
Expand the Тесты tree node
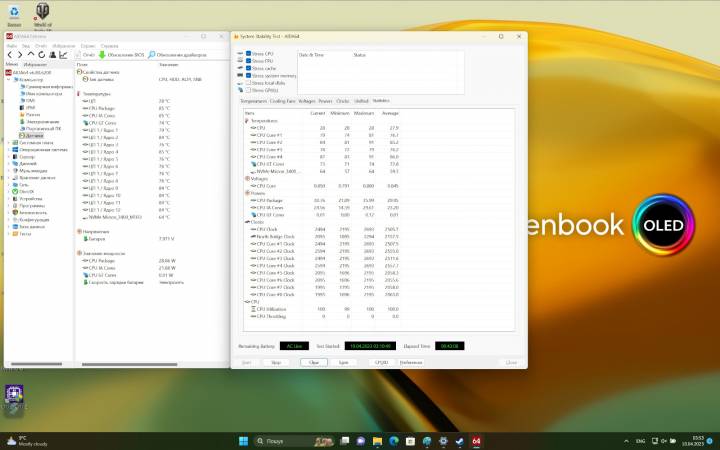click(x=8, y=234)
